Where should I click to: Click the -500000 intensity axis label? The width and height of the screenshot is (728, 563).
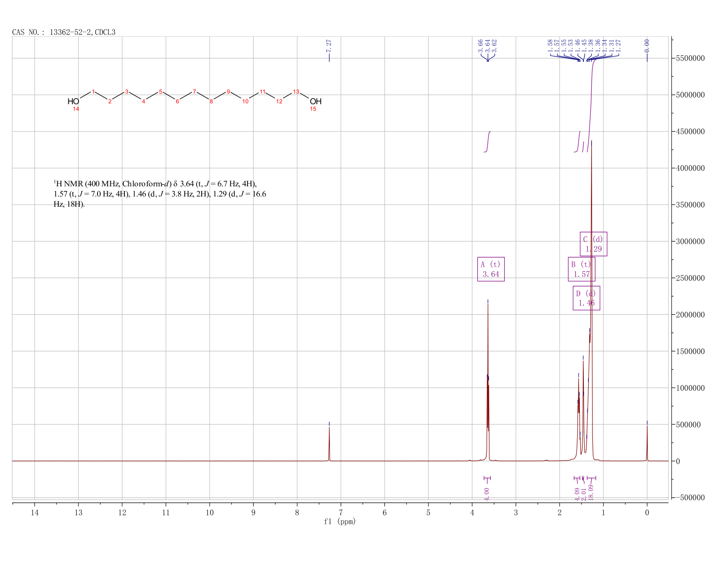coord(690,498)
